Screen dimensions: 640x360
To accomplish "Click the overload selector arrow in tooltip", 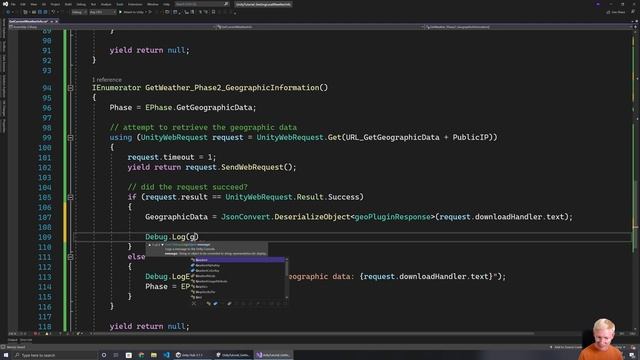I will pos(162,245).
